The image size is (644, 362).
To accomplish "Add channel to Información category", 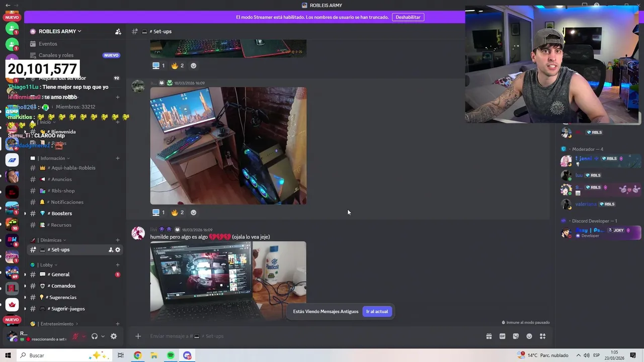I will 118,158.
